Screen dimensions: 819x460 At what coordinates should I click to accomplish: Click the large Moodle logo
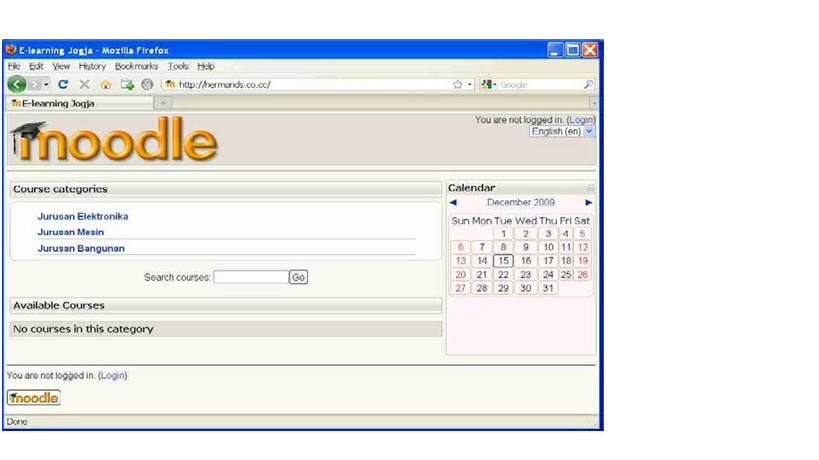pyautogui.click(x=113, y=139)
